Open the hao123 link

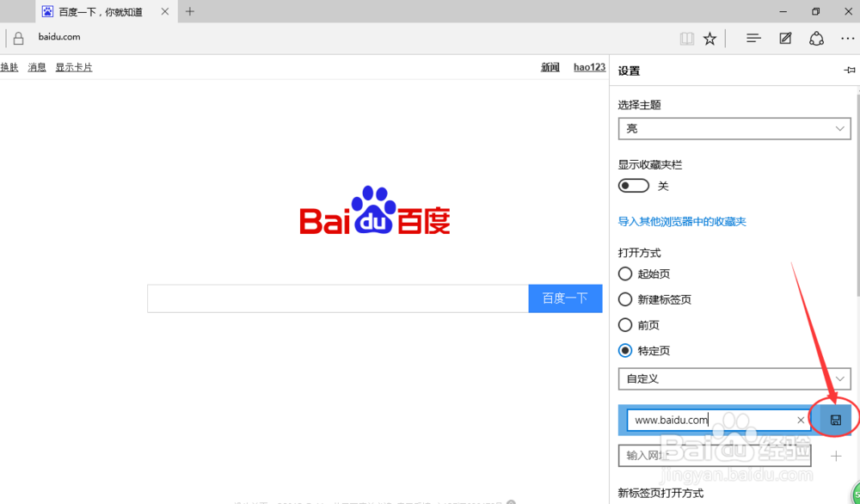point(590,67)
